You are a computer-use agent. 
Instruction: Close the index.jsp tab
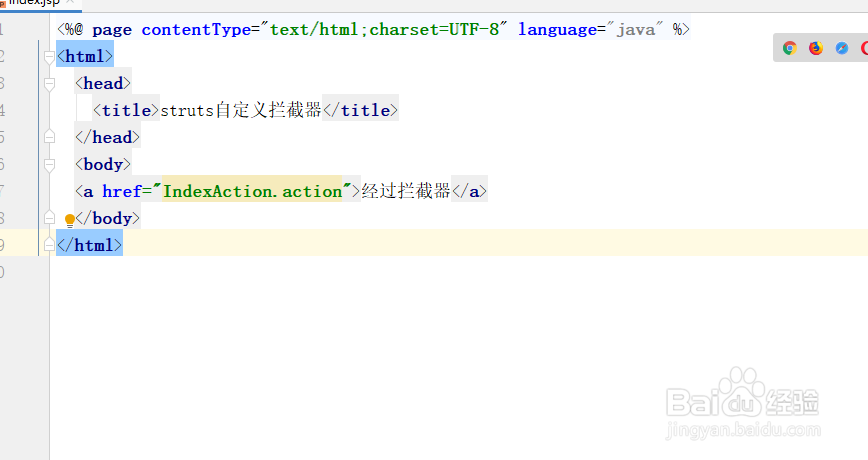70,2
